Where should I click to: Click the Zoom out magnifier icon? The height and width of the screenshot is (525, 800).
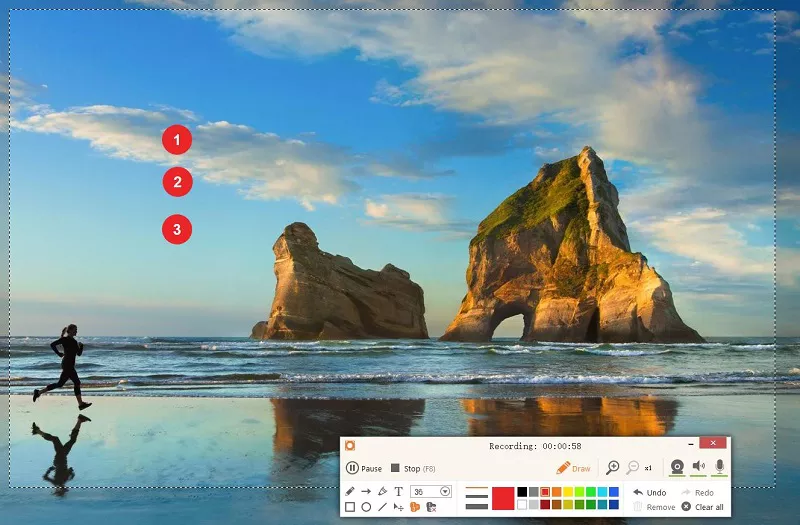coord(633,467)
